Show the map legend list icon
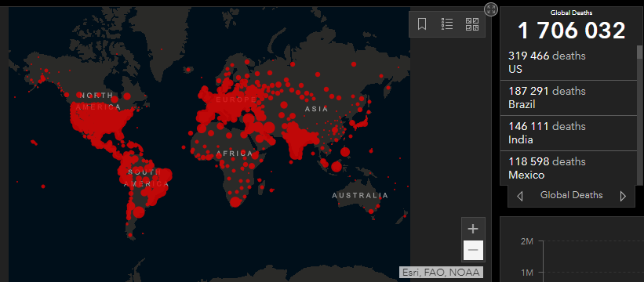 click(x=447, y=24)
